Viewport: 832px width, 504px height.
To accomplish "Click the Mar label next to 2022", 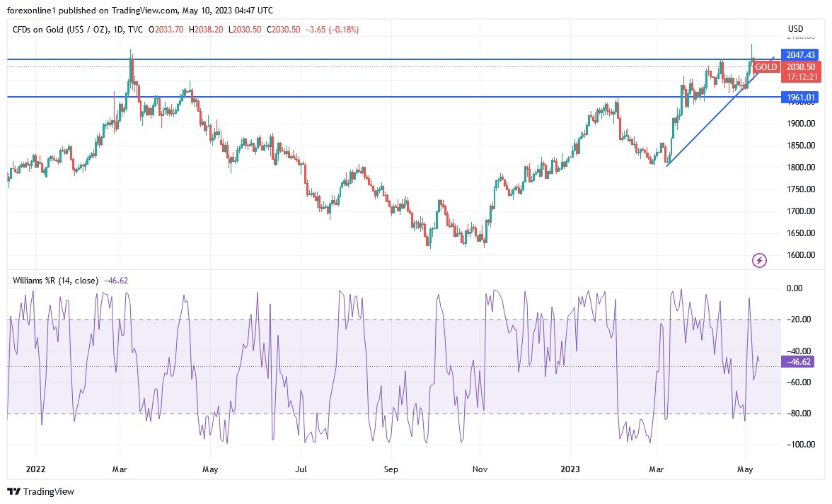I will 120,469.
